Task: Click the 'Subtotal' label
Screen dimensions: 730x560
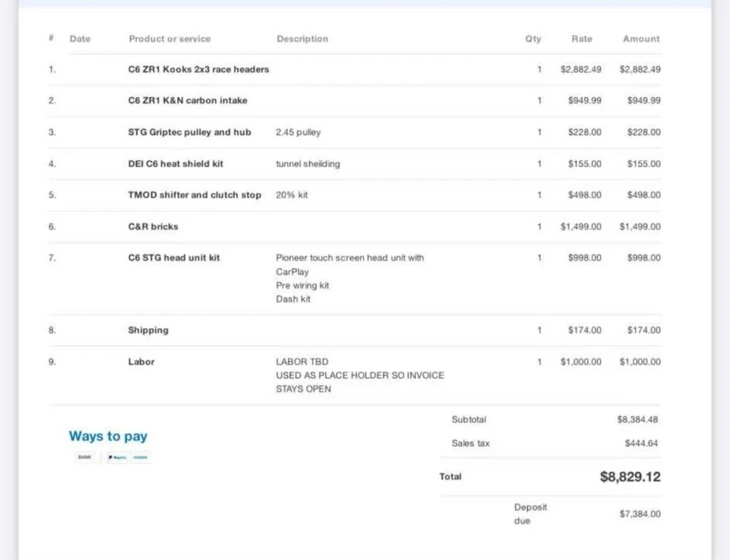Action: [x=469, y=419]
